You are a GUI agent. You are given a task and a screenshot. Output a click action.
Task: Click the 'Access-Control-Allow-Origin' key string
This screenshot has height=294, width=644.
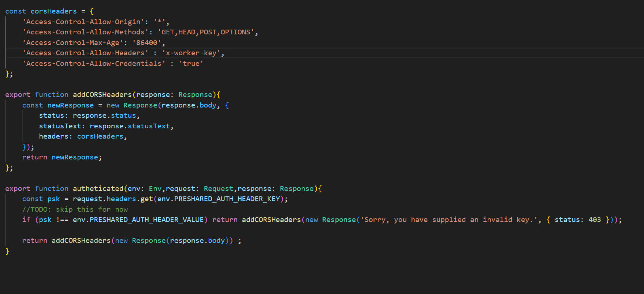click(83, 22)
